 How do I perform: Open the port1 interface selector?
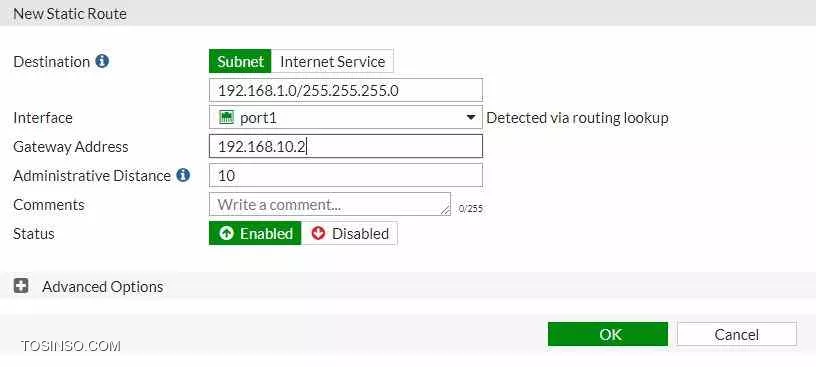click(346, 118)
